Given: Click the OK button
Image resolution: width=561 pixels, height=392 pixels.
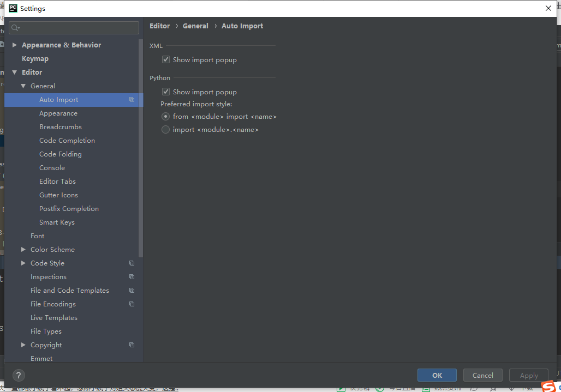Looking at the screenshot, I should (437, 375).
